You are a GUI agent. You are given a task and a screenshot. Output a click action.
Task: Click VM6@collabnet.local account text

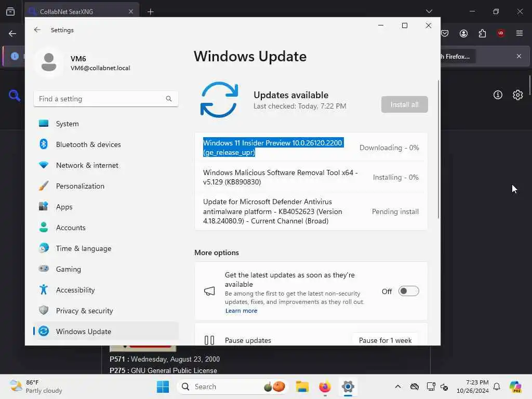[x=100, y=68]
